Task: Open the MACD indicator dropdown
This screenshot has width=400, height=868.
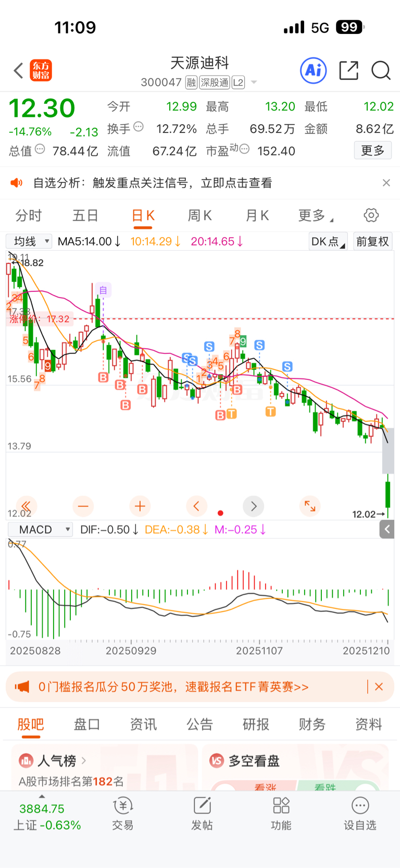Action: pyautogui.click(x=40, y=529)
